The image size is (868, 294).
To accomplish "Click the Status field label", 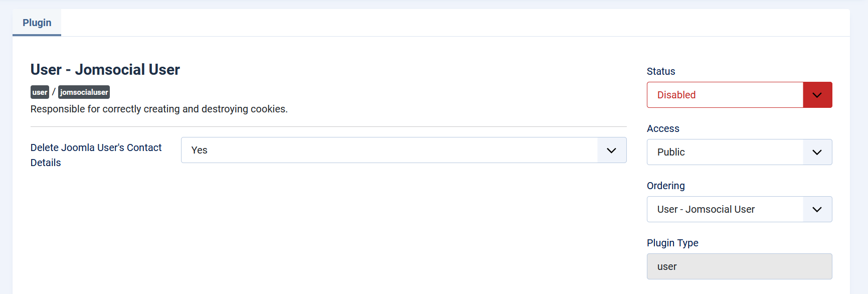I will pos(660,71).
